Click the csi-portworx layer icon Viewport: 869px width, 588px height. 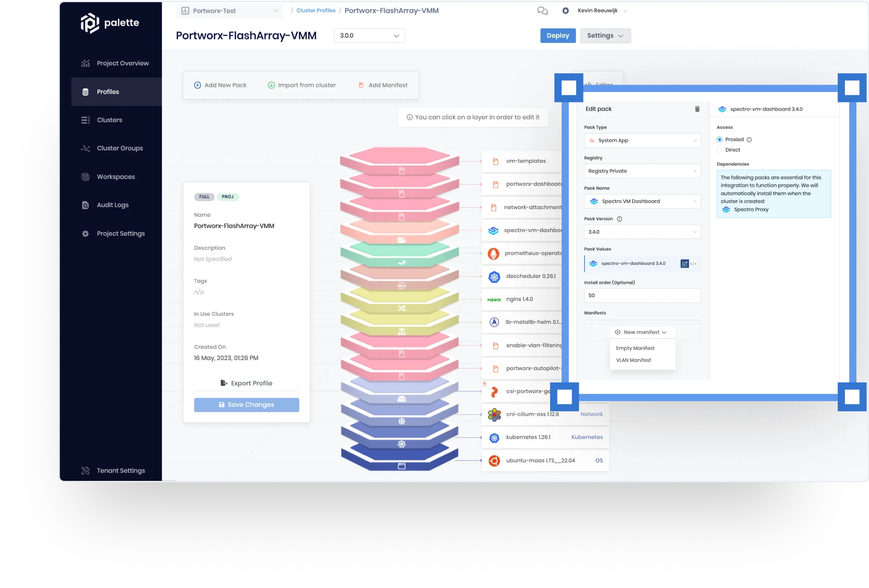pyautogui.click(x=494, y=391)
